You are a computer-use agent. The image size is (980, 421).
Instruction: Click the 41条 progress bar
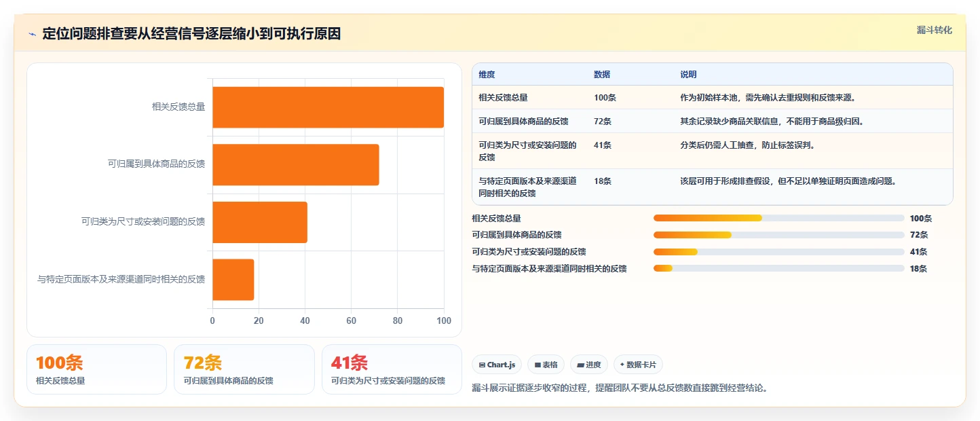[778, 251]
